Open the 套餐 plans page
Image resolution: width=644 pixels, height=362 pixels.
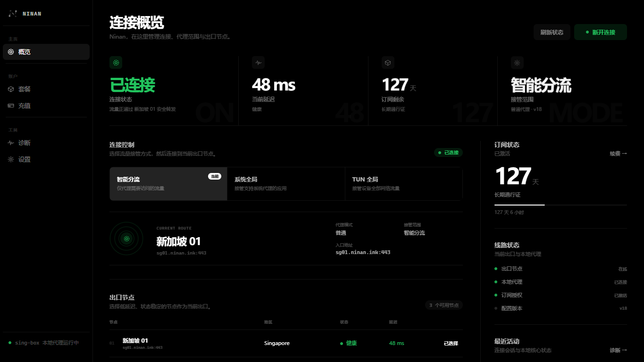point(46,89)
